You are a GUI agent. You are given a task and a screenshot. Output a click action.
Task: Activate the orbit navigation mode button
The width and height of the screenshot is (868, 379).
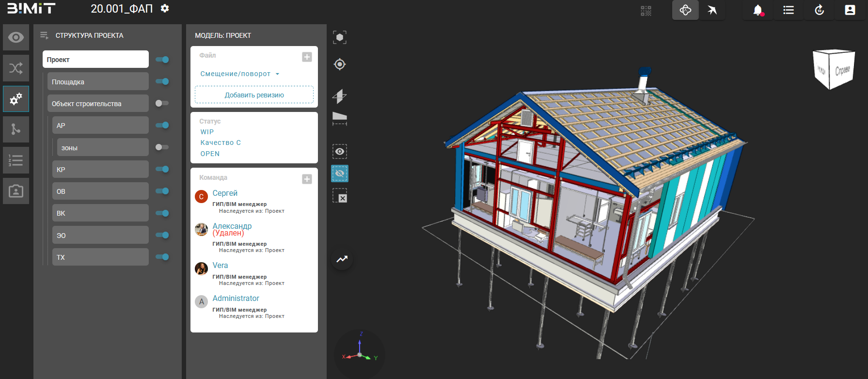pyautogui.click(x=685, y=10)
